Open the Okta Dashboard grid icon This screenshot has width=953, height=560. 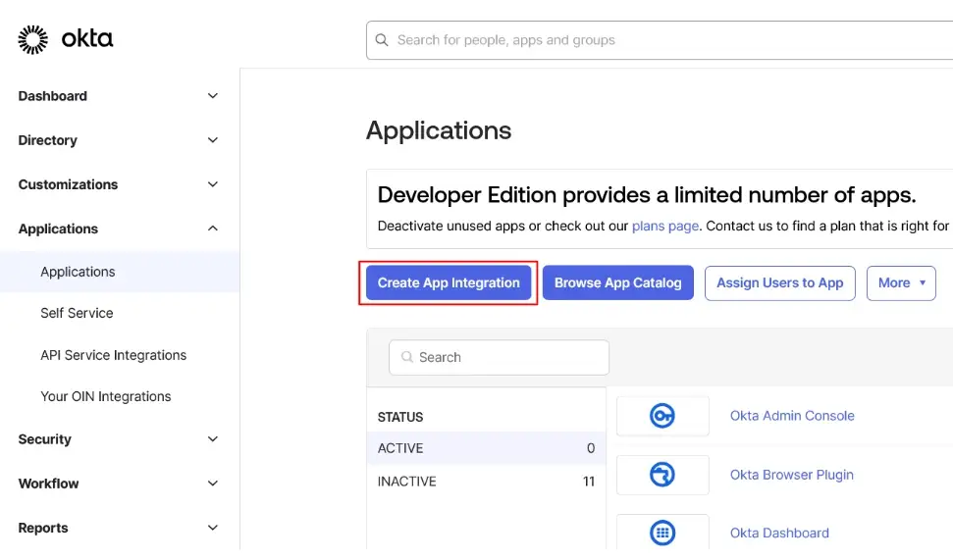click(x=662, y=533)
